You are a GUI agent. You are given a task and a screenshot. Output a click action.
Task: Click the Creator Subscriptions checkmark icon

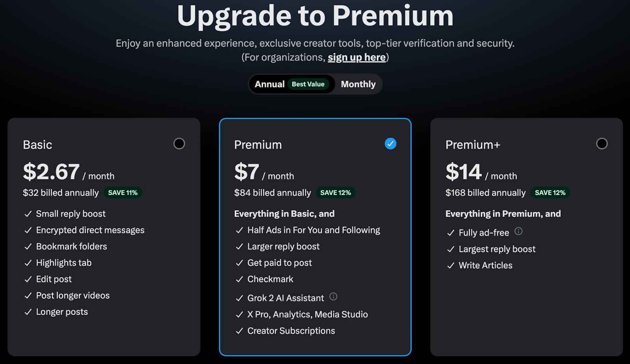point(239,331)
